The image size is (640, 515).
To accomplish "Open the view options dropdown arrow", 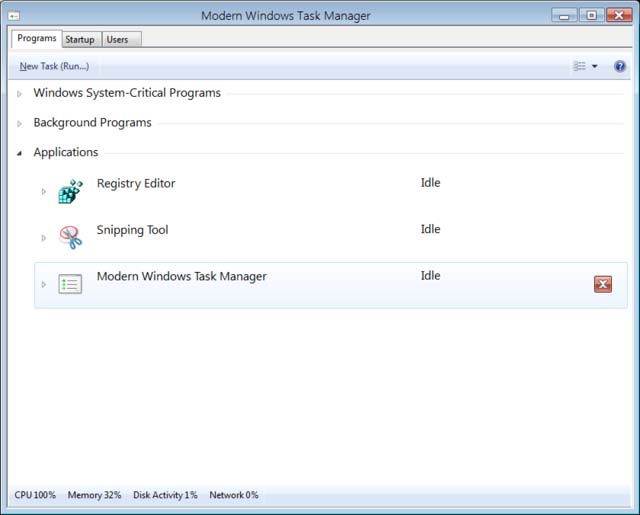I will tap(595, 67).
